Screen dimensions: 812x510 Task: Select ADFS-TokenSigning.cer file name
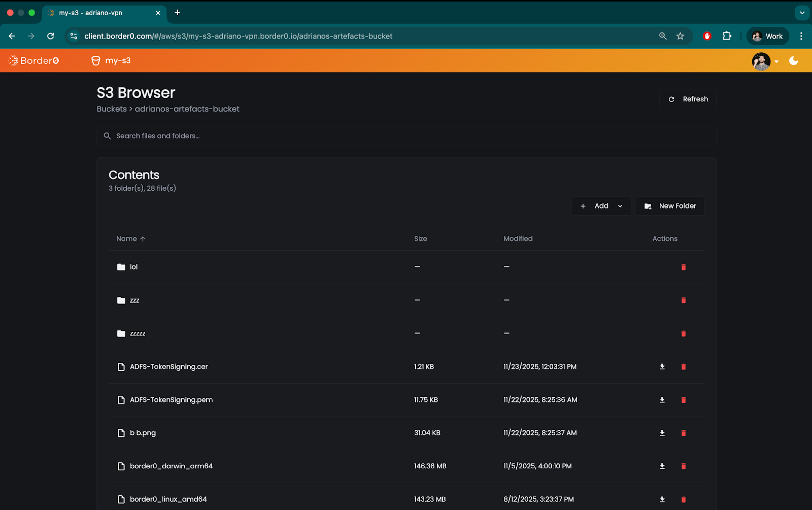click(169, 366)
